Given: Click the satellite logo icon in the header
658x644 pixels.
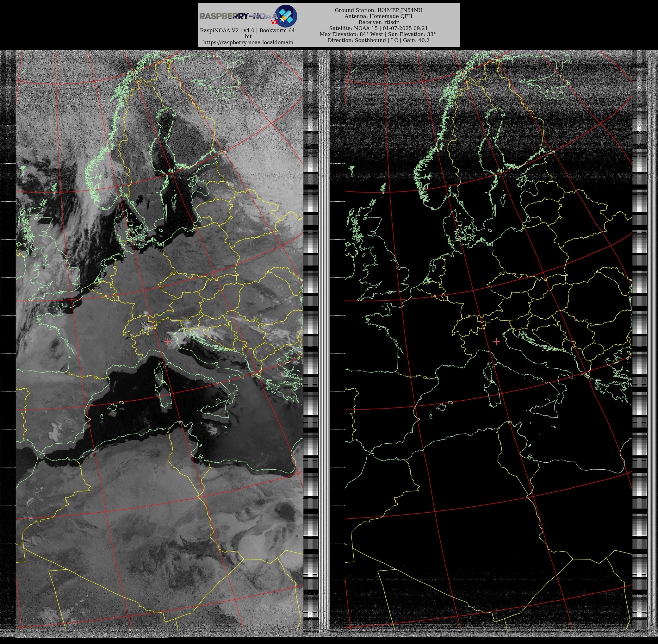Looking at the screenshot, I should [286, 16].
